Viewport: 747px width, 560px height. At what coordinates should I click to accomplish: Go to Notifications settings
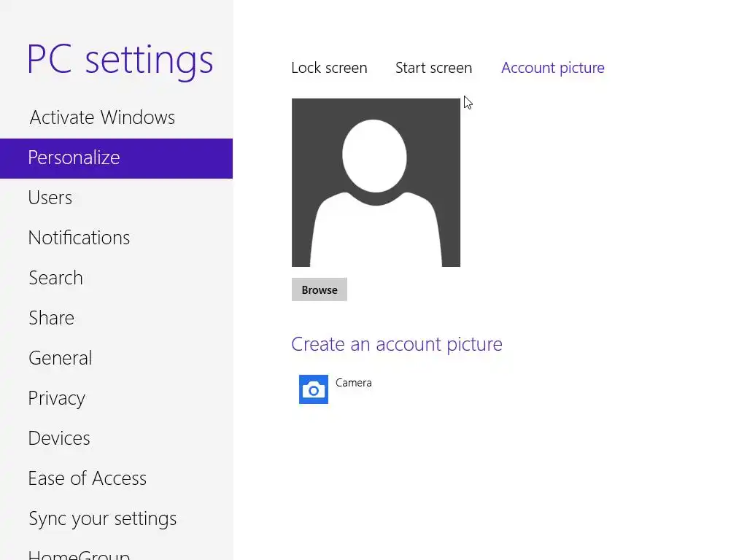point(79,238)
